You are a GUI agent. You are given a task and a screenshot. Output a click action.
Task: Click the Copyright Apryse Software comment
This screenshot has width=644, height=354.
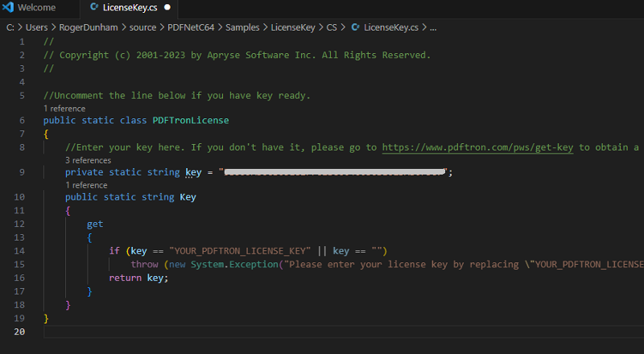[x=237, y=55]
